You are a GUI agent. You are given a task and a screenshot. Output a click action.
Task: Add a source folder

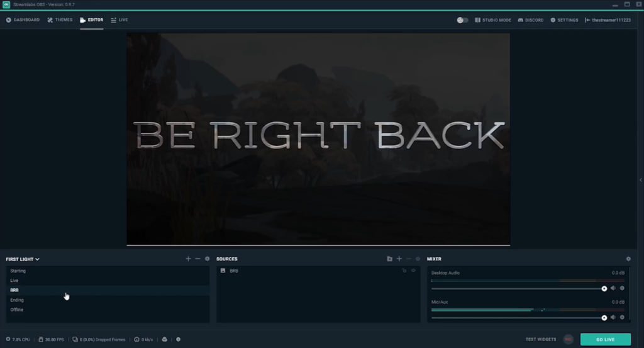389,259
